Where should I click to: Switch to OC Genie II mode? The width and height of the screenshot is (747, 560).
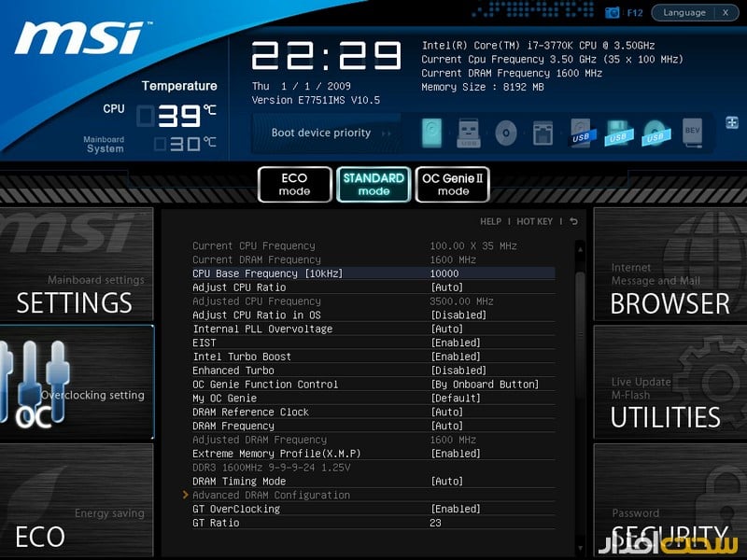tap(453, 184)
